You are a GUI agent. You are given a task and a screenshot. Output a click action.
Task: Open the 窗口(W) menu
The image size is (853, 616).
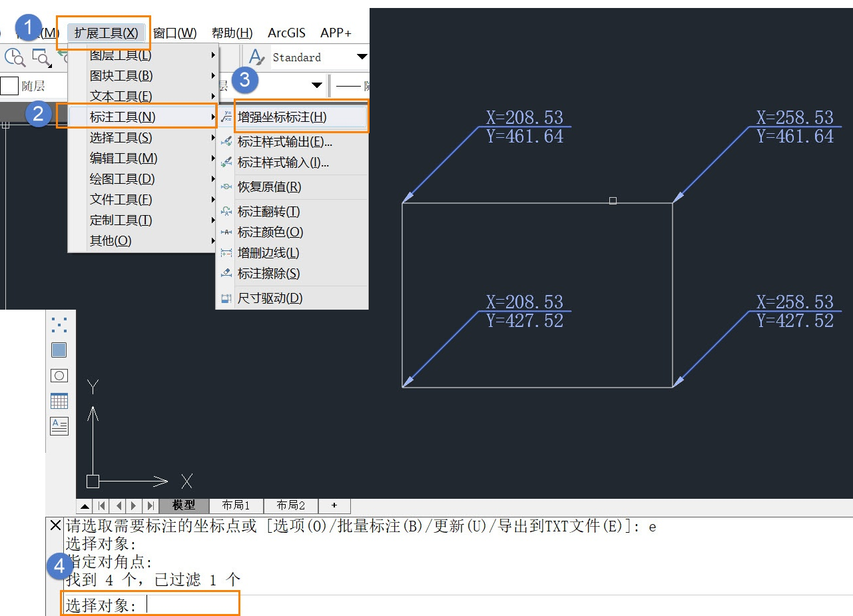pos(174,33)
